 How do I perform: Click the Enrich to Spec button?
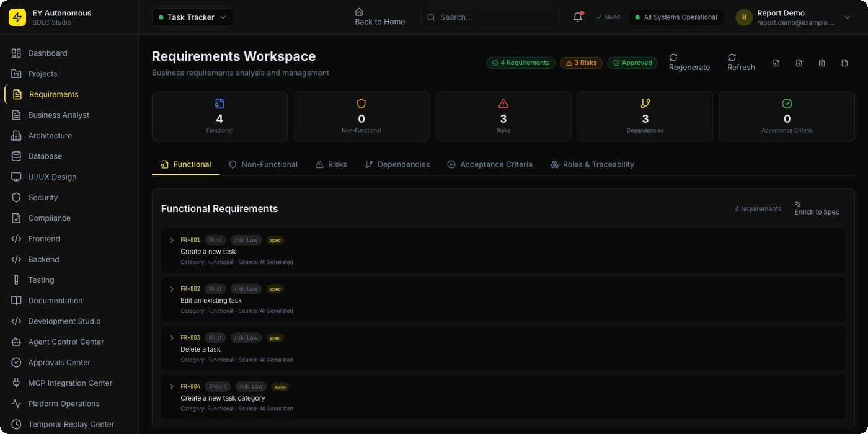(817, 209)
